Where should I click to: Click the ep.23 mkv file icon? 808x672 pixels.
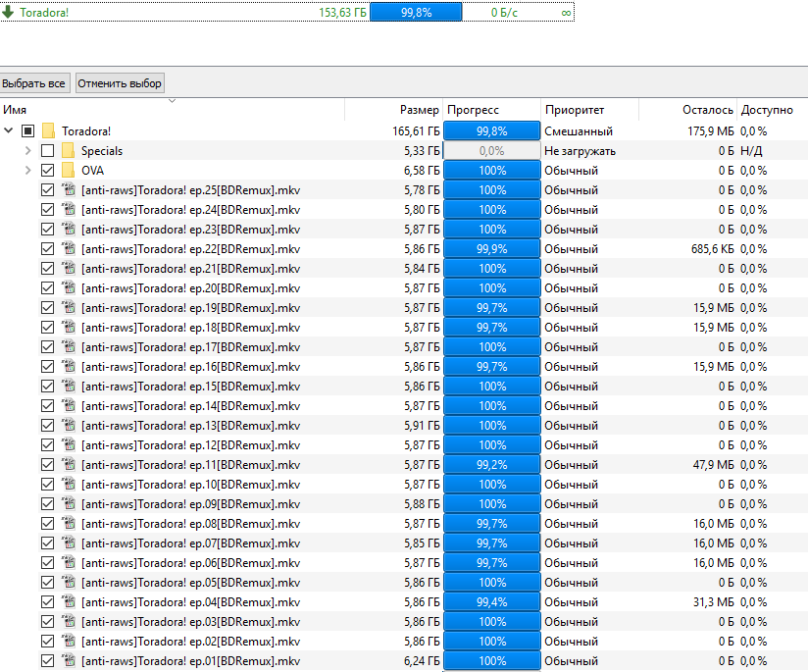click(x=69, y=229)
